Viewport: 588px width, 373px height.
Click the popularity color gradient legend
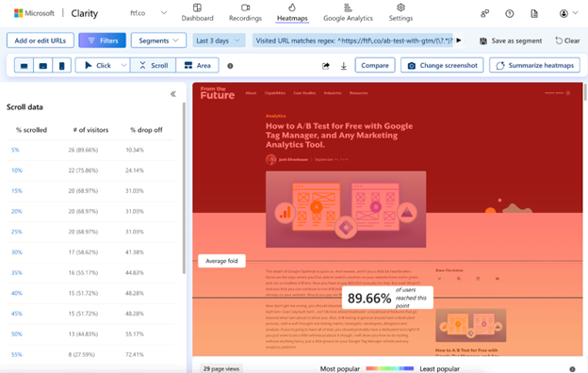coord(389,368)
